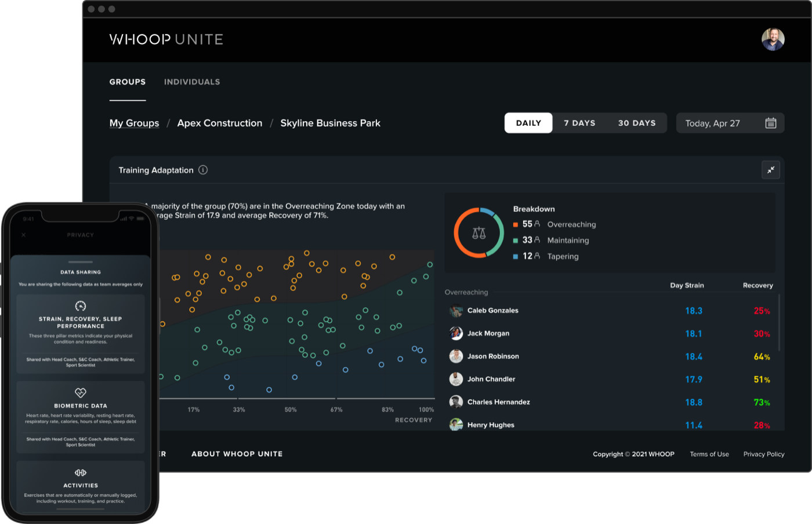Viewport: 812px width, 524px height.
Task: Select the 7 Days time range
Action: [x=579, y=123]
